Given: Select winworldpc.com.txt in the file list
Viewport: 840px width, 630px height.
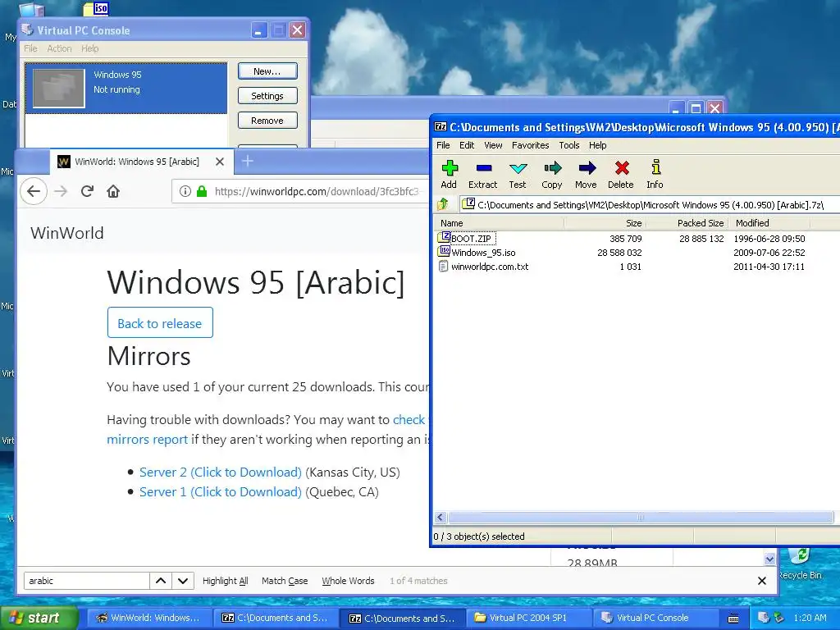Looking at the screenshot, I should [490, 267].
